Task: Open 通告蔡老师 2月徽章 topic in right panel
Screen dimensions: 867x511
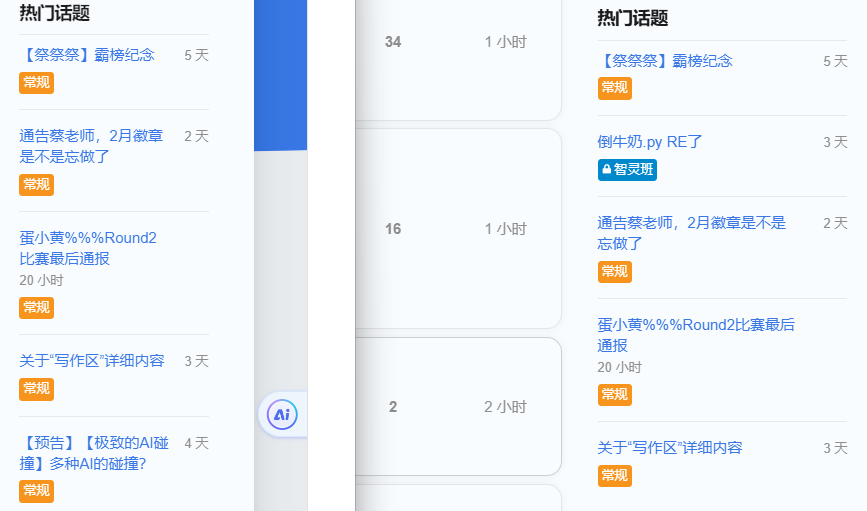Action: (x=692, y=233)
